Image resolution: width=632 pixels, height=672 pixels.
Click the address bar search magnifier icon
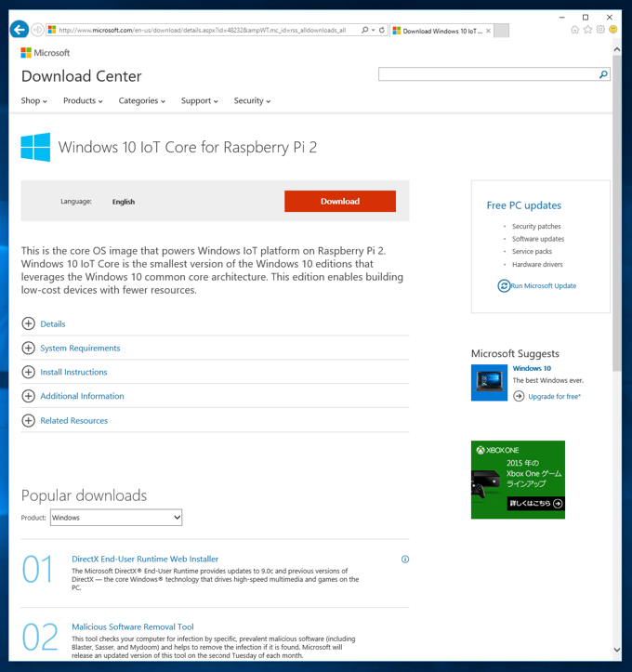(364, 30)
